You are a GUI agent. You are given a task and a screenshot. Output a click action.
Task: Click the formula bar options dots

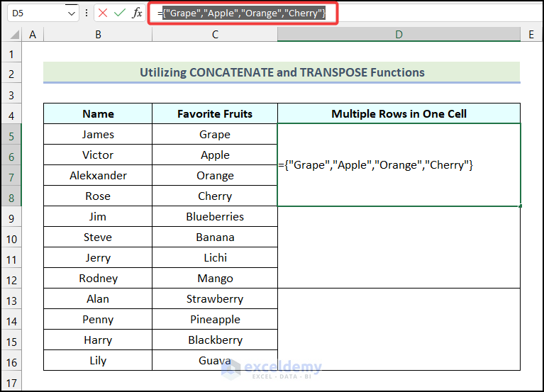click(x=87, y=13)
